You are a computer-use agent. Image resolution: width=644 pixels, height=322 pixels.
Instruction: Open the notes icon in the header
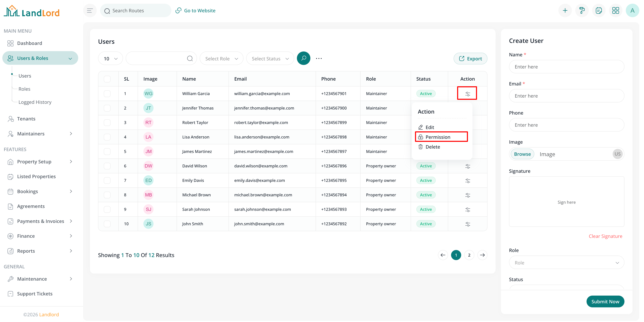[x=599, y=10]
